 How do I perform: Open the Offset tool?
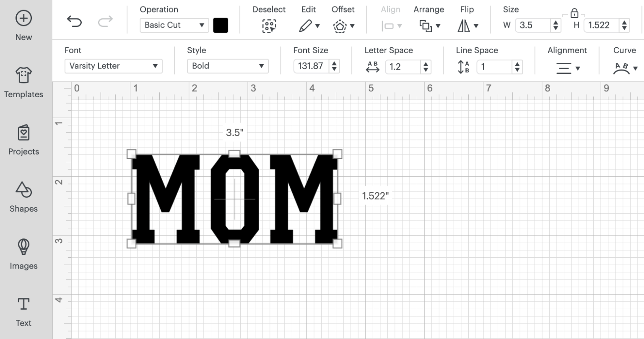[x=343, y=26]
